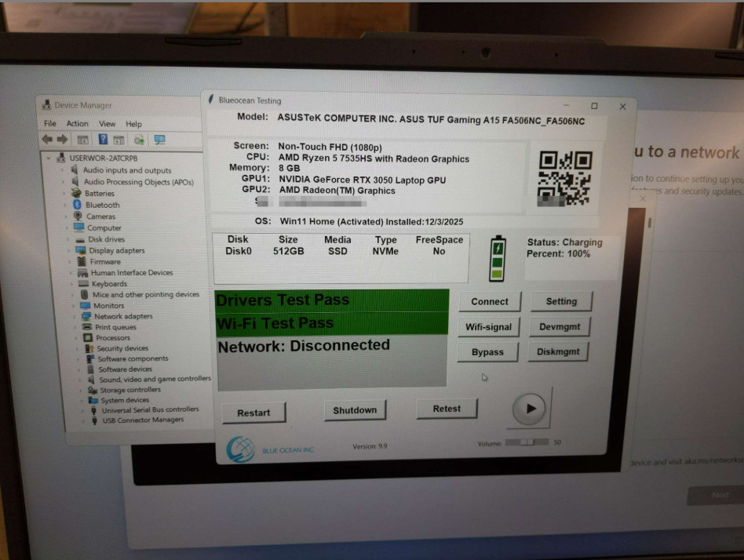Open the File menu in Device Manager

tap(49, 123)
